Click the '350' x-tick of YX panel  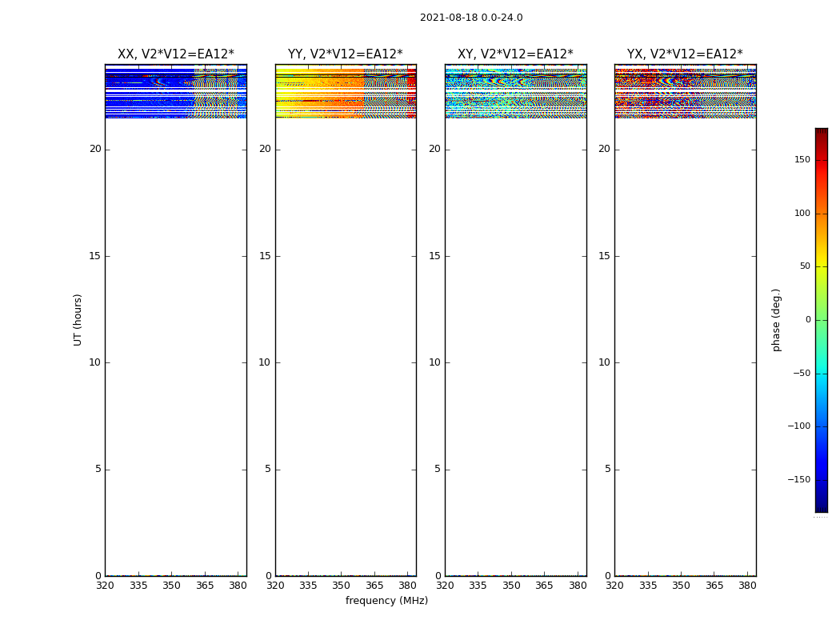point(681,586)
